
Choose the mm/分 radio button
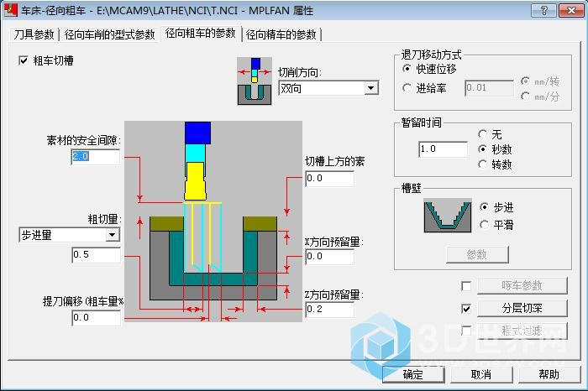525,96
